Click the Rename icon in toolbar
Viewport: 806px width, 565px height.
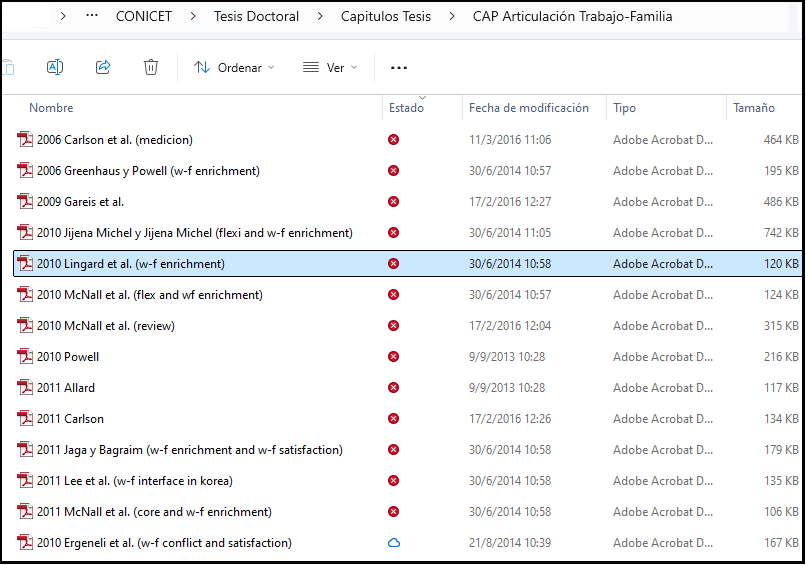(x=55, y=67)
